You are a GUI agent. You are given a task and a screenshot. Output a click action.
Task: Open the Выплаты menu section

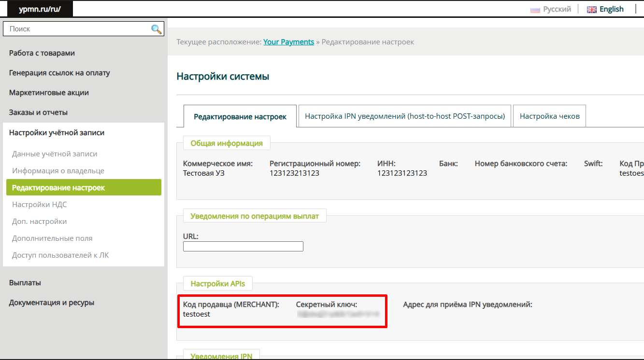click(25, 283)
